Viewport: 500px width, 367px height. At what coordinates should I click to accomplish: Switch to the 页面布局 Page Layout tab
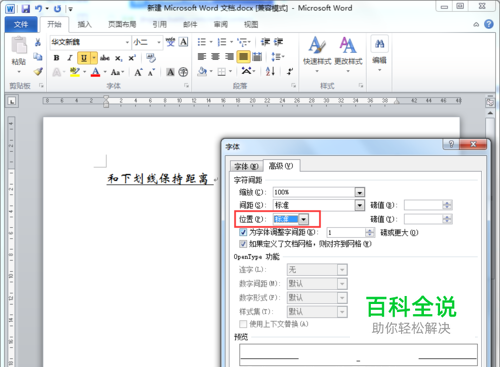122,24
